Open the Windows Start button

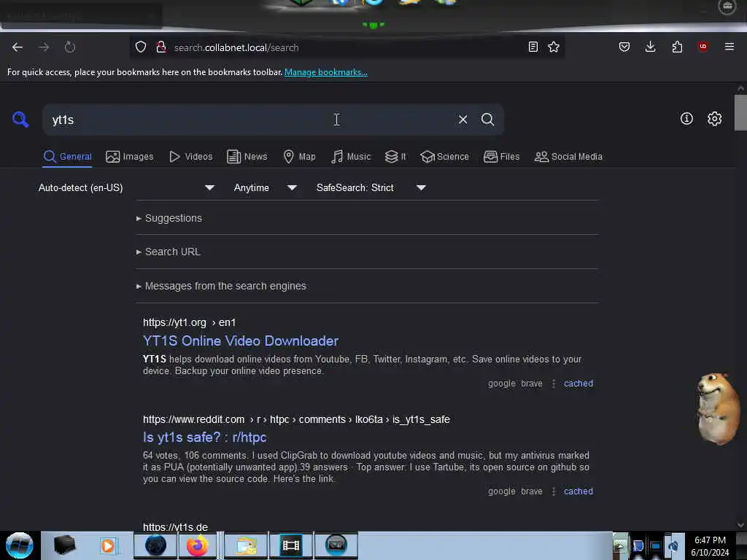pos(20,545)
